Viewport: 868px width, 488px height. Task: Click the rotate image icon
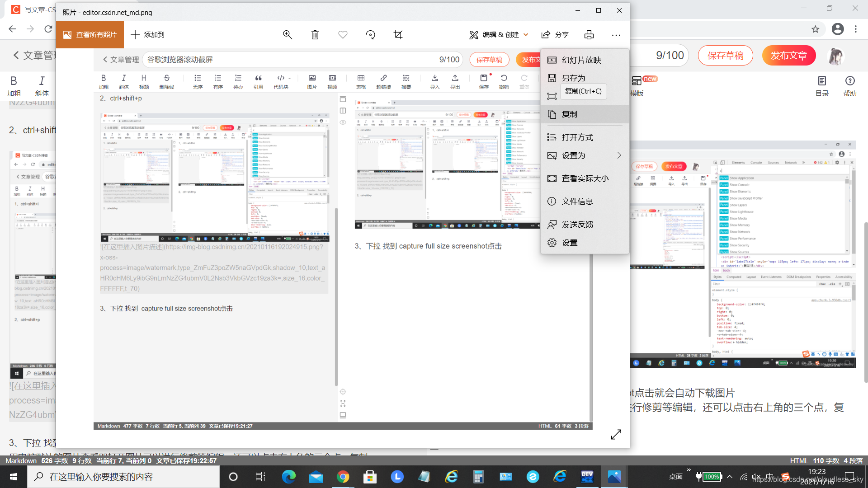tap(371, 35)
